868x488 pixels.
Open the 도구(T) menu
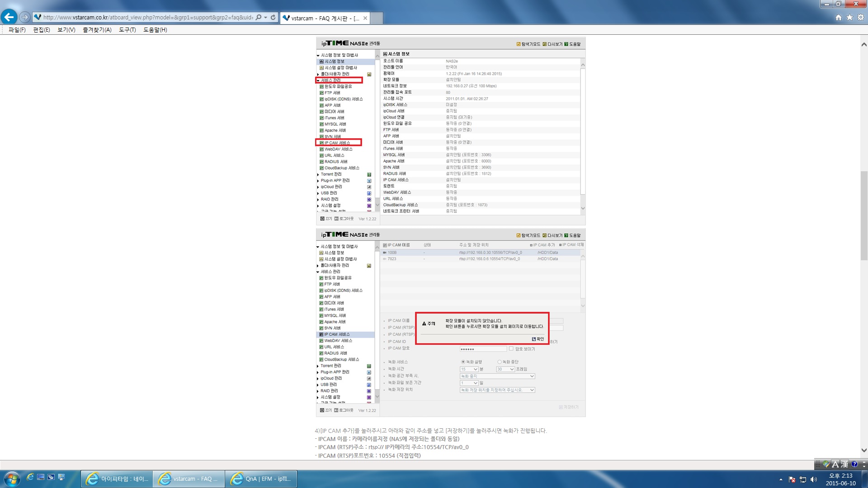coord(127,30)
